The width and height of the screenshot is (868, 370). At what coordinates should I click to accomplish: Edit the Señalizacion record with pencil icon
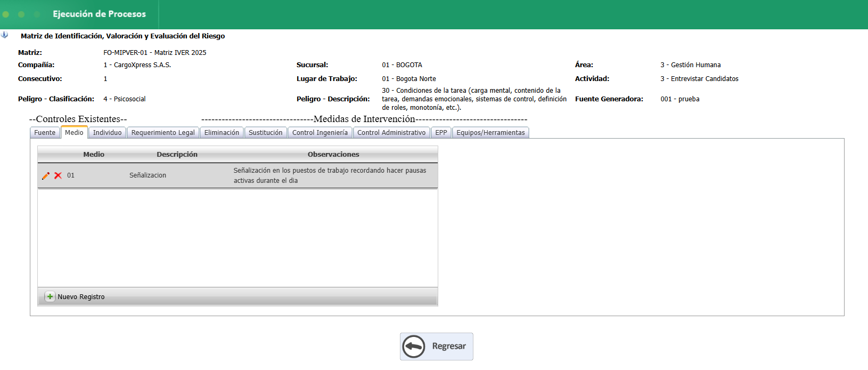coord(46,175)
